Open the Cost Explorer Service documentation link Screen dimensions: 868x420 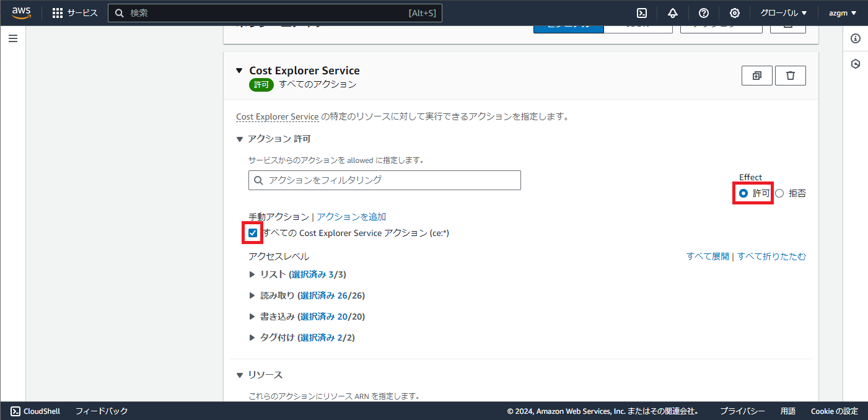click(x=277, y=116)
